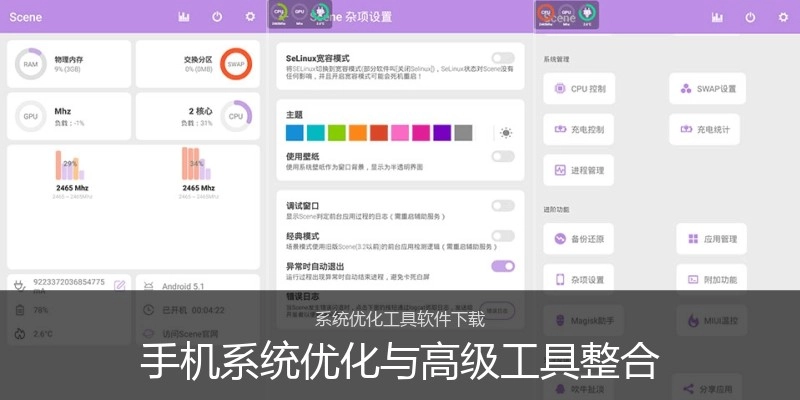800x400 pixels.
Task: Open the bar-chart icon on the overview screen header
Action: pos(184,17)
